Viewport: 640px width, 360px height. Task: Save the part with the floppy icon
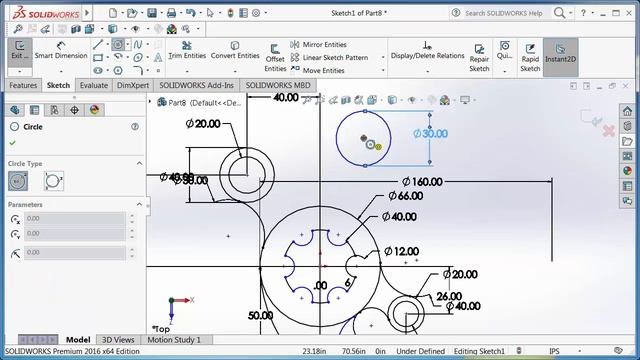[x=152, y=13]
